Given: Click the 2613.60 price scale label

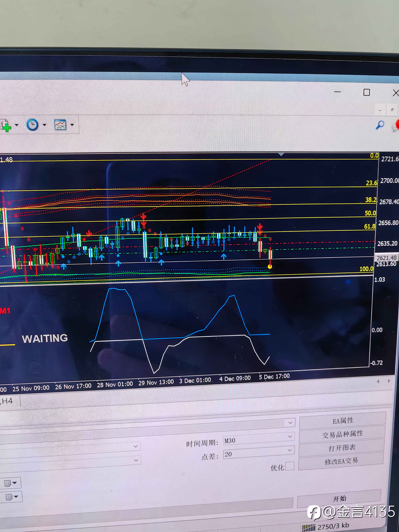Looking at the screenshot, I should (x=386, y=264).
